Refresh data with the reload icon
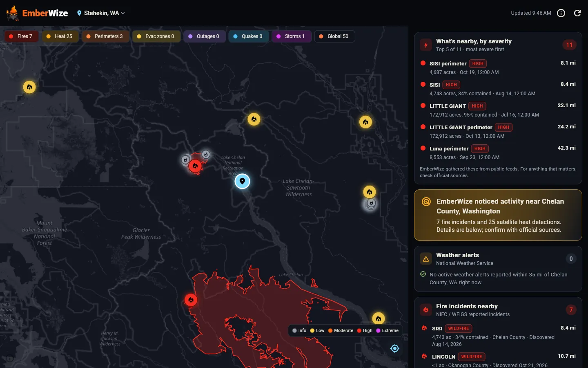This screenshot has width=588, height=368. 577,13
